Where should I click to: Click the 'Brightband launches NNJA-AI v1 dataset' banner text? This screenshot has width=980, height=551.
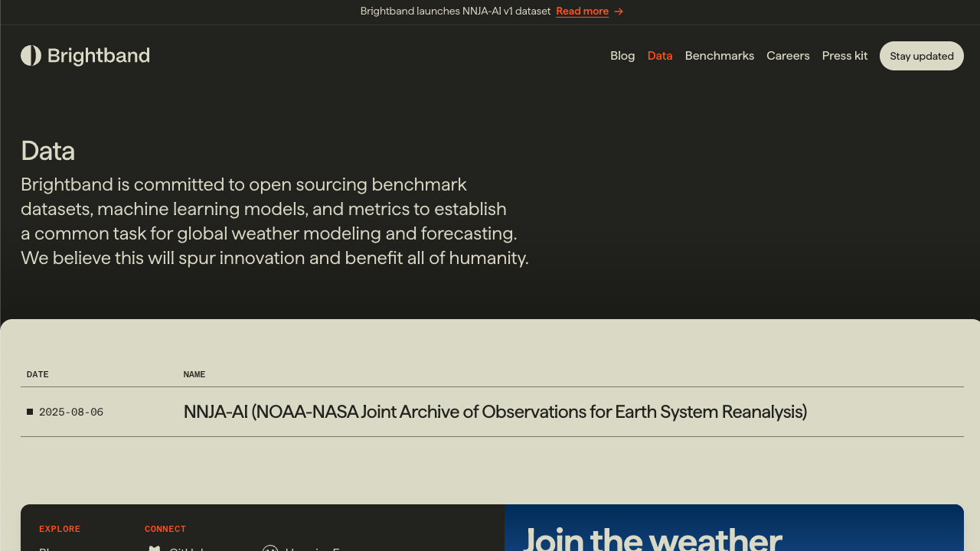coord(456,11)
